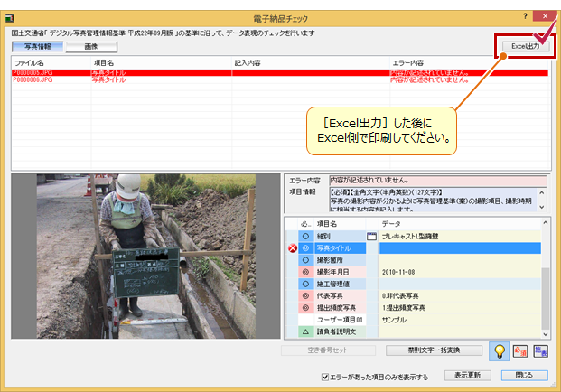The height and width of the screenshot is (392, 561).
Task: Close the 電子納品チェック dialog window
Action: [x=545, y=16]
